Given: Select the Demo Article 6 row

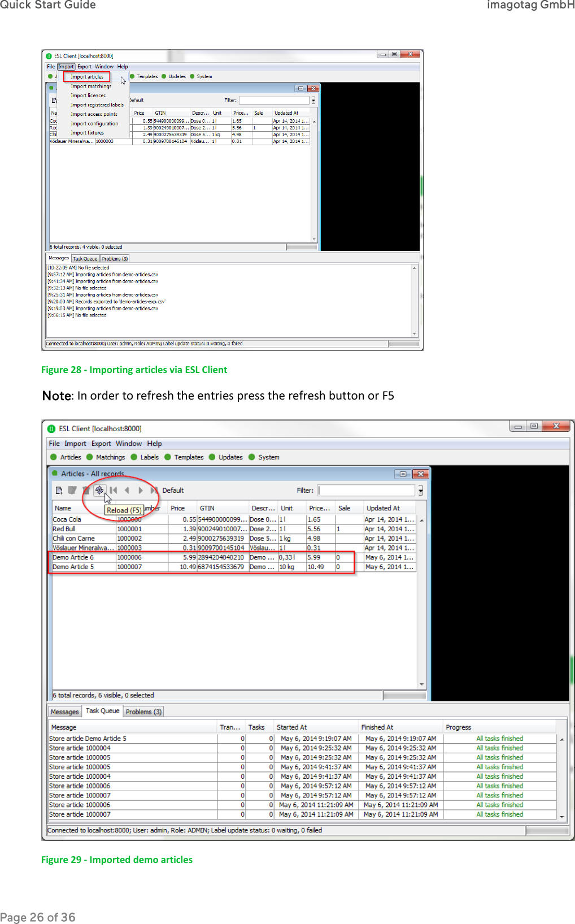Looking at the screenshot, I should 234,557.
